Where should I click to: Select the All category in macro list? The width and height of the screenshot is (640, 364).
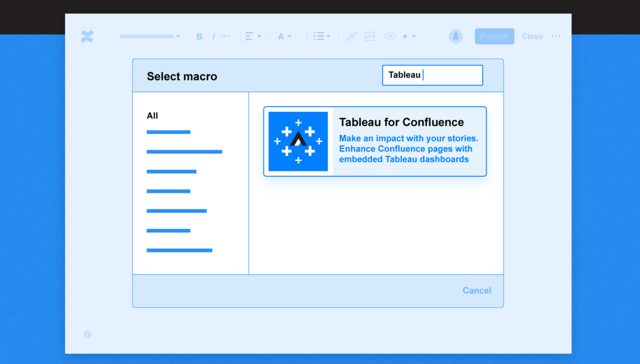pyautogui.click(x=152, y=116)
